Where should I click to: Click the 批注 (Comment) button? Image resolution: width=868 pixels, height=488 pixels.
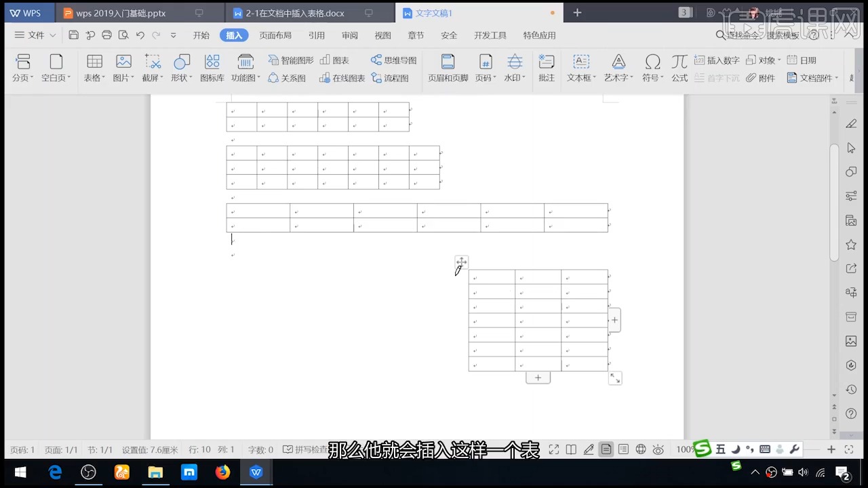click(x=546, y=68)
